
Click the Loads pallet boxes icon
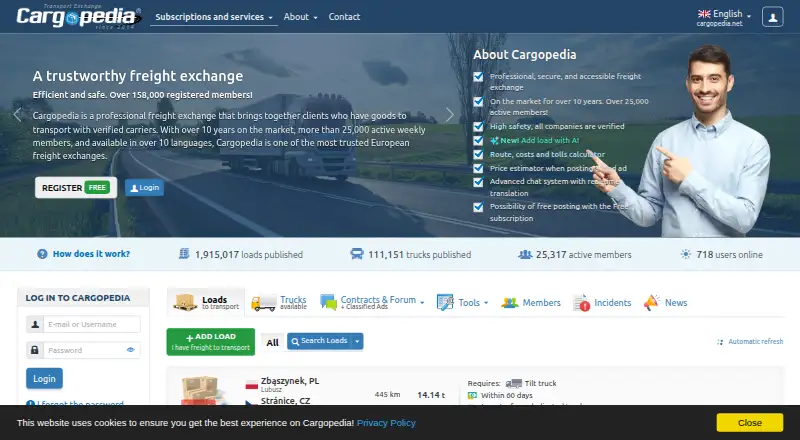(185, 302)
